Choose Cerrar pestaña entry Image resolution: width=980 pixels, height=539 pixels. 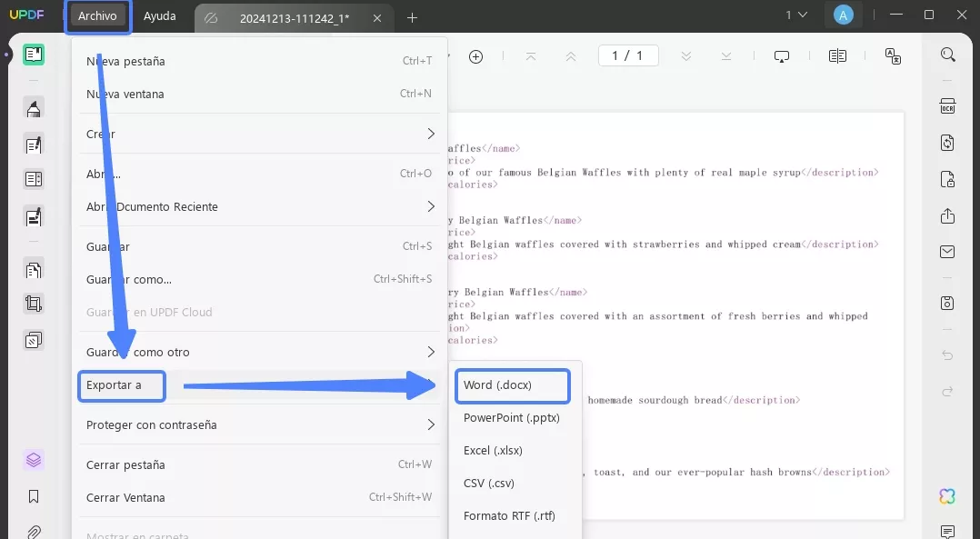point(259,464)
